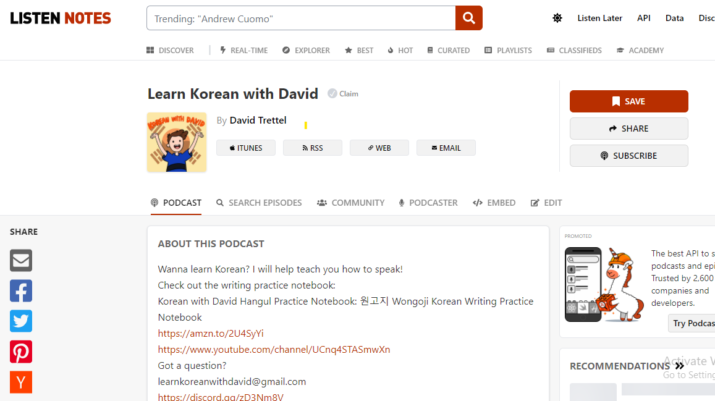Share on Facebook icon
The image size is (715, 401).
(21, 291)
